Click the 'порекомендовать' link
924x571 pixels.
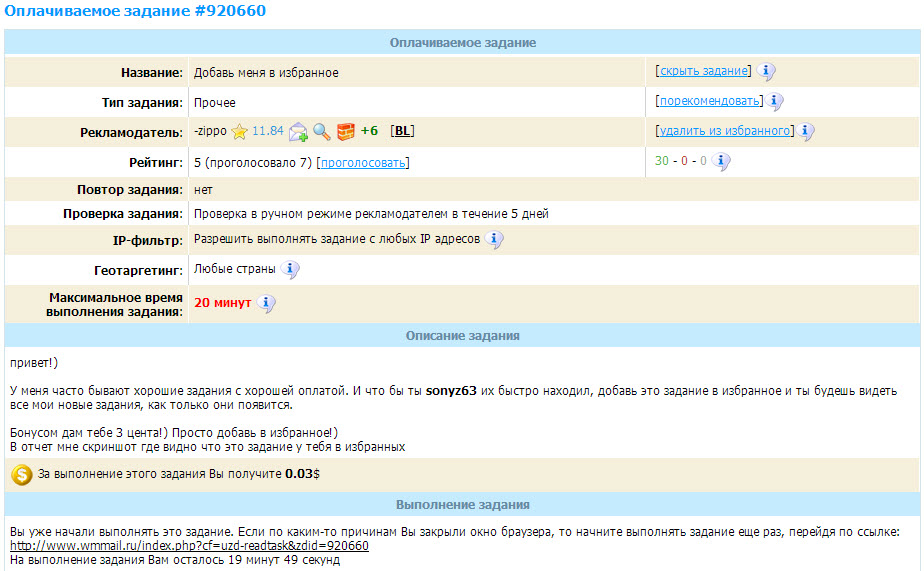point(710,101)
